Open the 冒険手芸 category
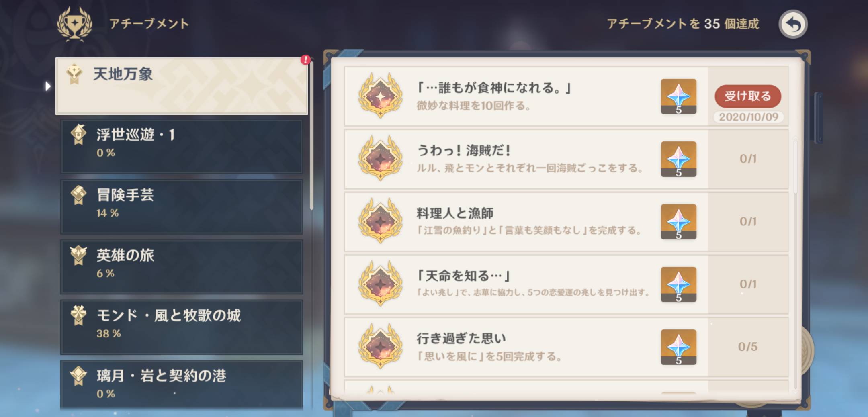The height and width of the screenshot is (417, 868). (182, 207)
